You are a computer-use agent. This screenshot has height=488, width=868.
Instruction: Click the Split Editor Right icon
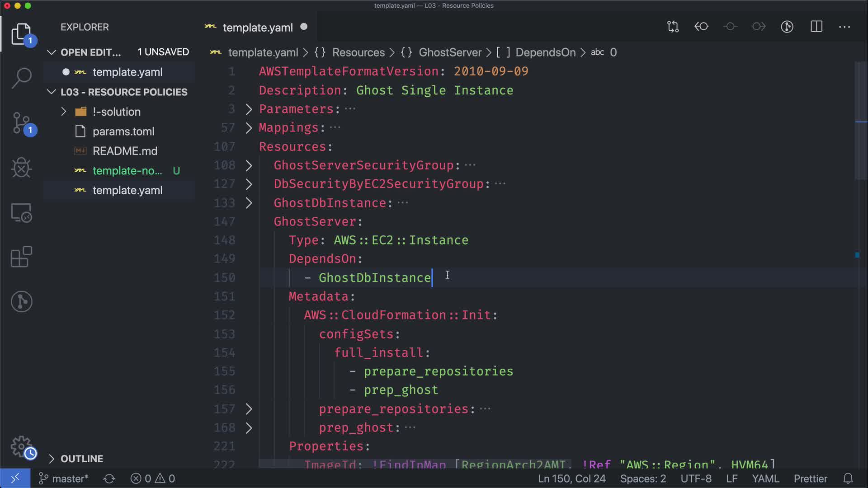[x=816, y=27]
